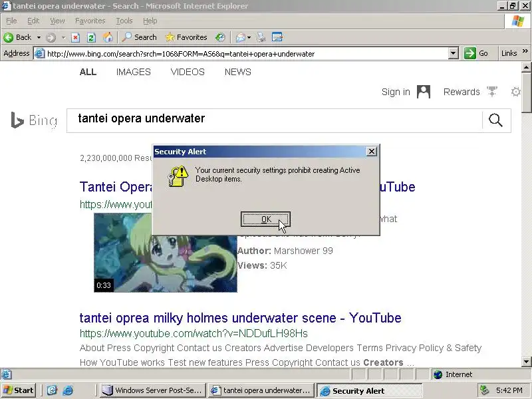Open the Tantei Opera first result title

pos(115,187)
